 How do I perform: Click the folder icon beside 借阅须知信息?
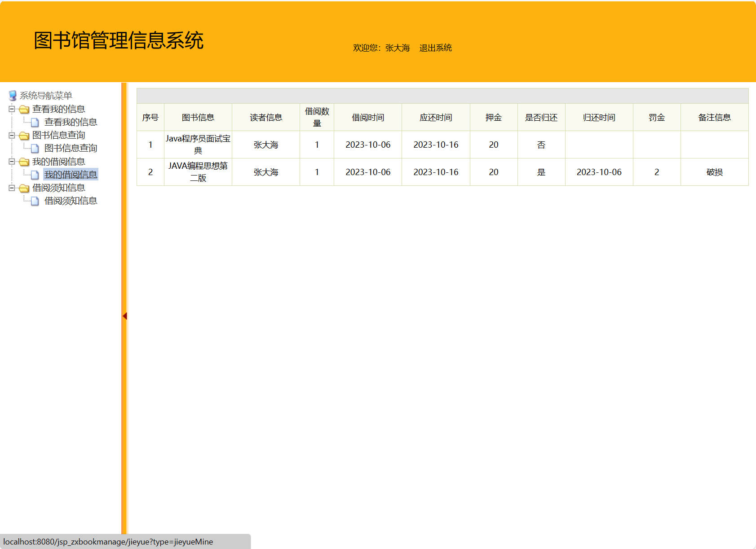25,188
